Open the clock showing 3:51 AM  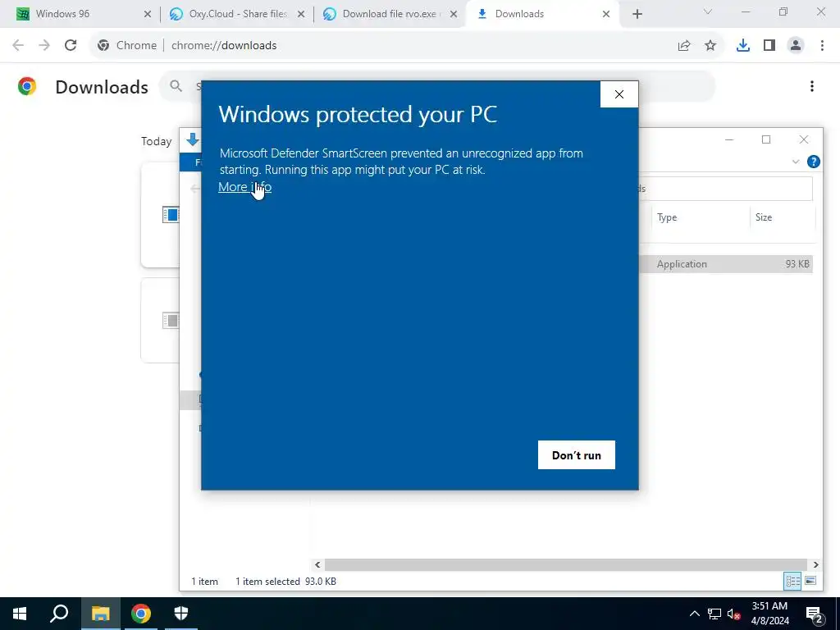769,614
